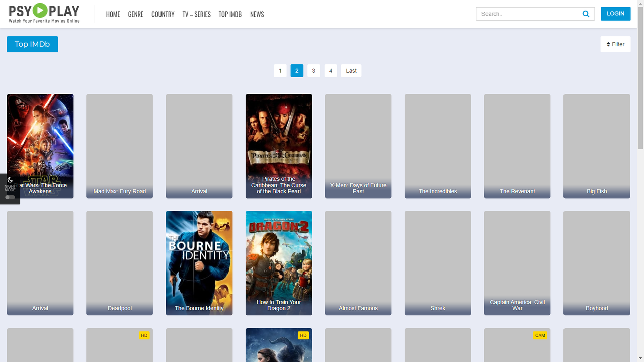Open Captain America: Civil War card

tap(517, 263)
